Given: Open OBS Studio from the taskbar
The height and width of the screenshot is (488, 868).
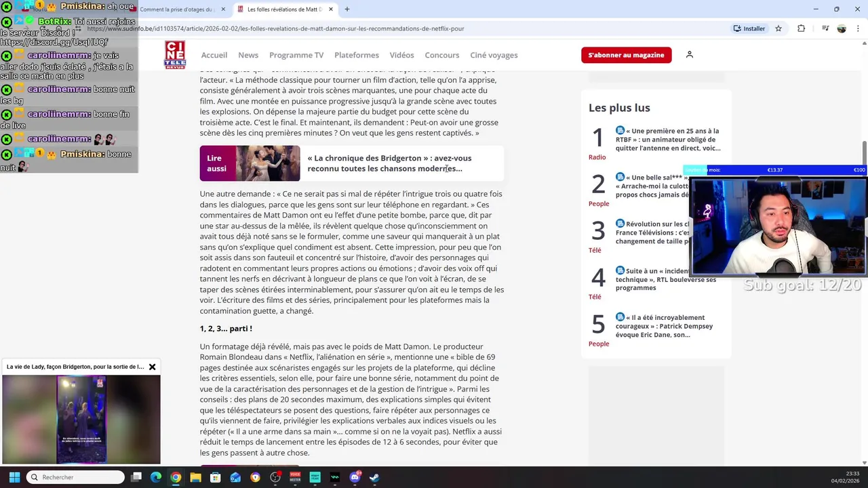Looking at the screenshot, I should 275,477.
